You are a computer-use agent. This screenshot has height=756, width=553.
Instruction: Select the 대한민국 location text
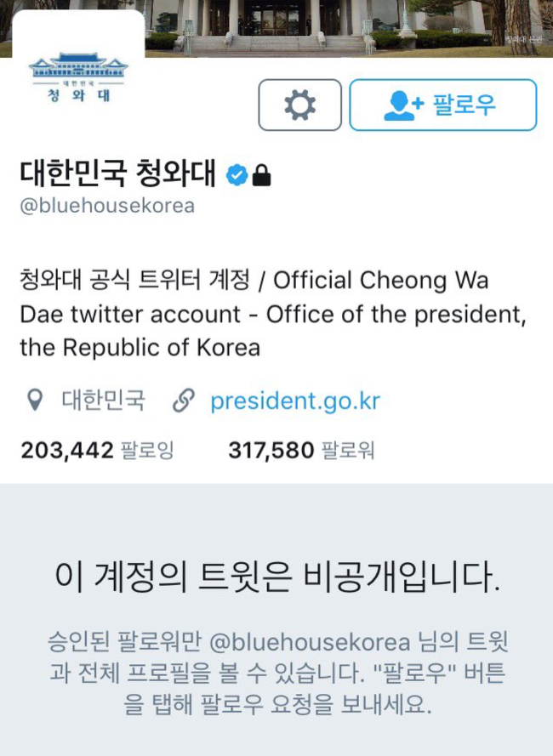point(103,401)
